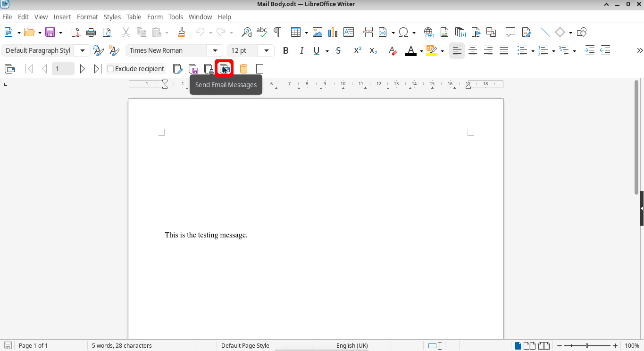Expand the font name dropdown

[x=215, y=50]
